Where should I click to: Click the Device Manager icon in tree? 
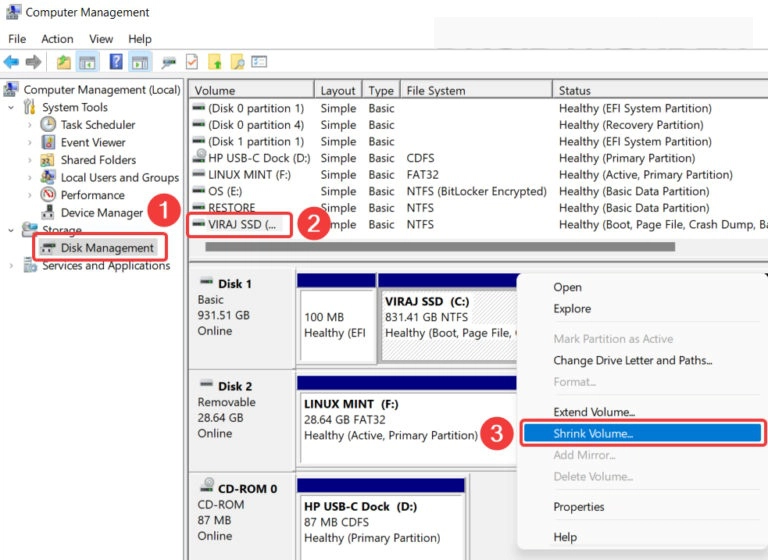click(x=48, y=213)
